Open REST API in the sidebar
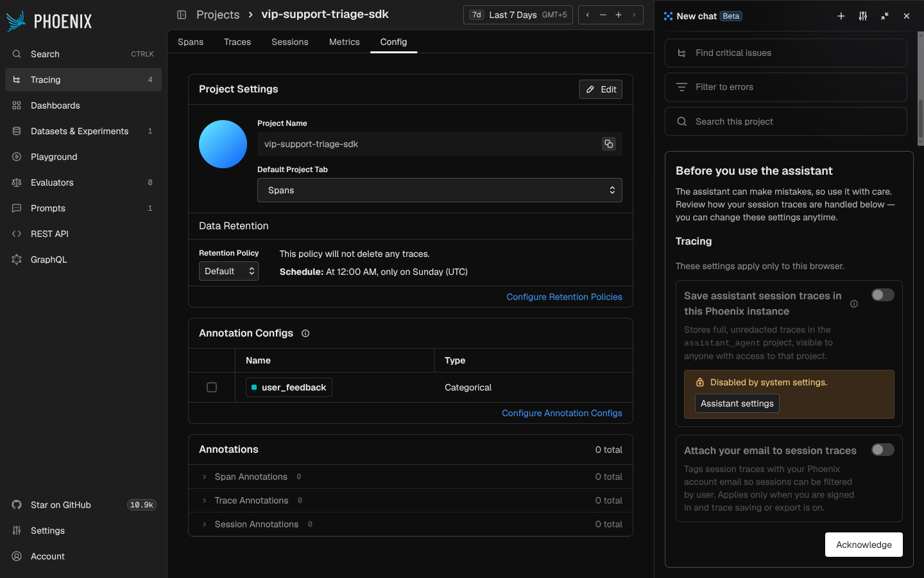Screen dimensions: 924x578 pyautogui.click(x=83, y=234)
